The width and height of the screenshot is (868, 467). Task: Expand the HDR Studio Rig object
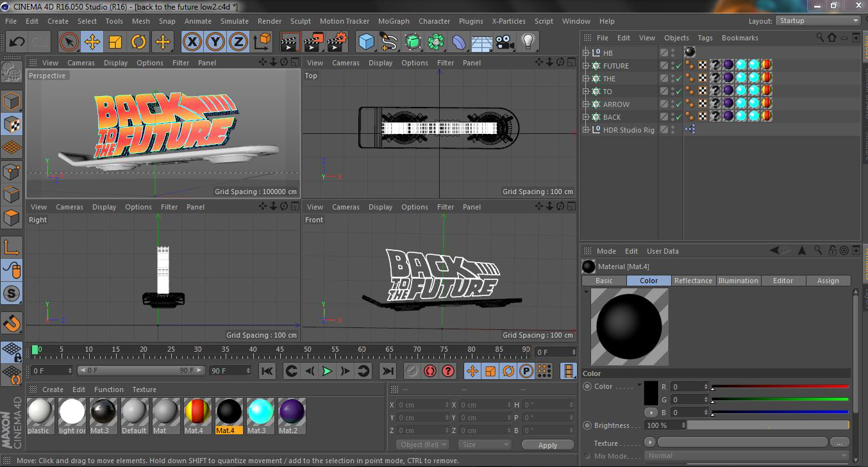585,130
